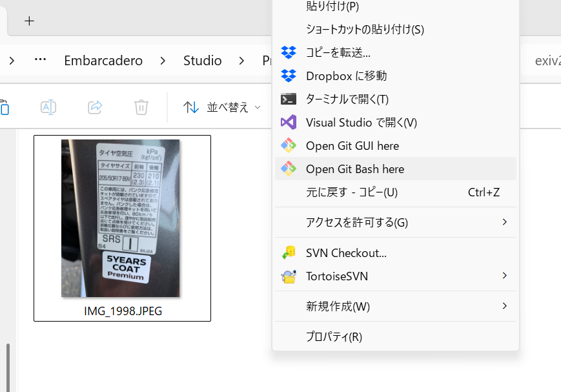Click the terminal icon for ターミナルで開く
The height and width of the screenshot is (392, 561).
(289, 99)
